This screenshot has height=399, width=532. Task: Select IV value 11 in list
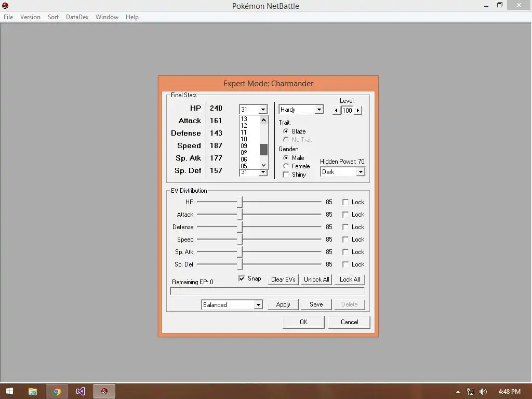coord(250,132)
